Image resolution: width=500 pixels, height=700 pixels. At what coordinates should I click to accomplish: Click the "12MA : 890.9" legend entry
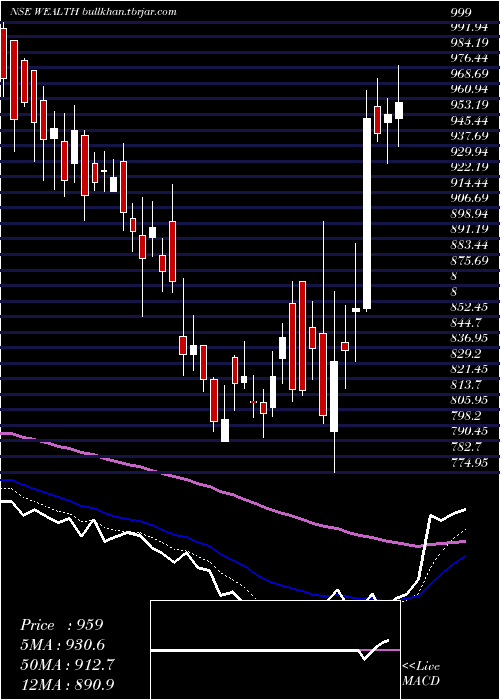67,684
